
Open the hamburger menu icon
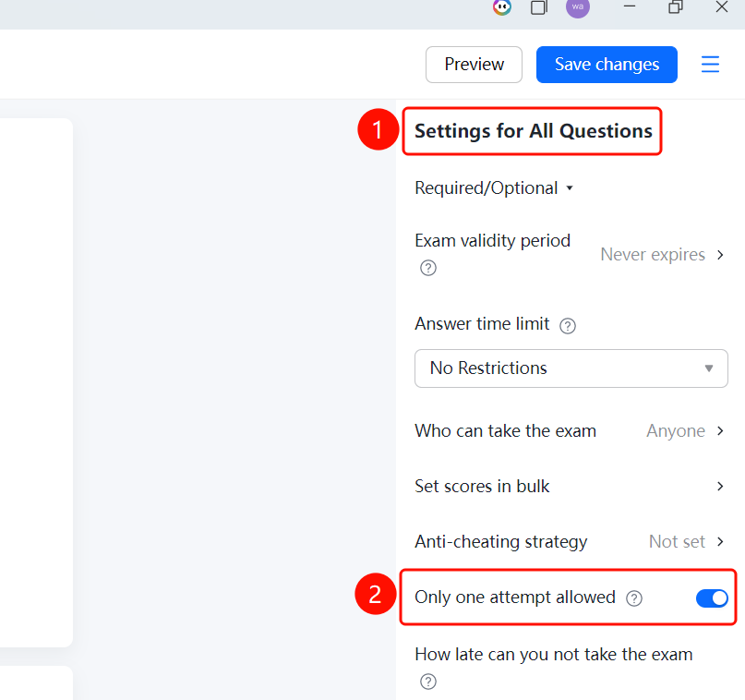tap(710, 64)
